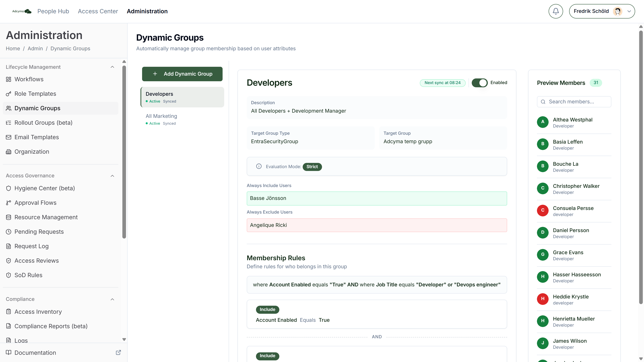The image size is (644, 362).
Task: Click the sidebar vertical scrollbar
Action: click(124, 152)
